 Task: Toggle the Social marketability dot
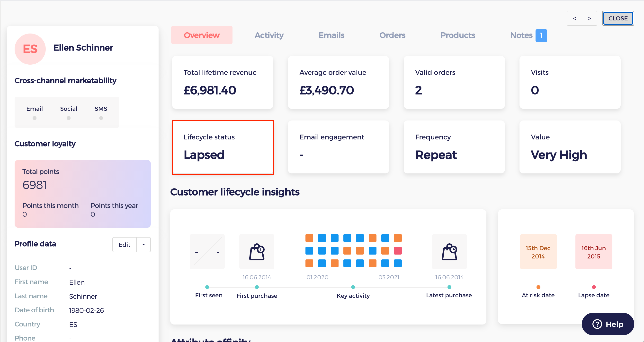69,118
